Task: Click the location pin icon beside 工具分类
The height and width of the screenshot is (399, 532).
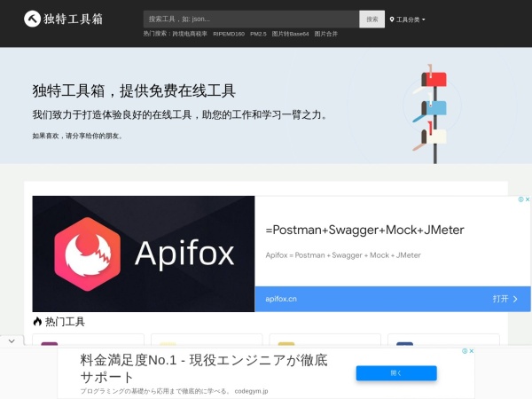Action: (x=392, y=19)
